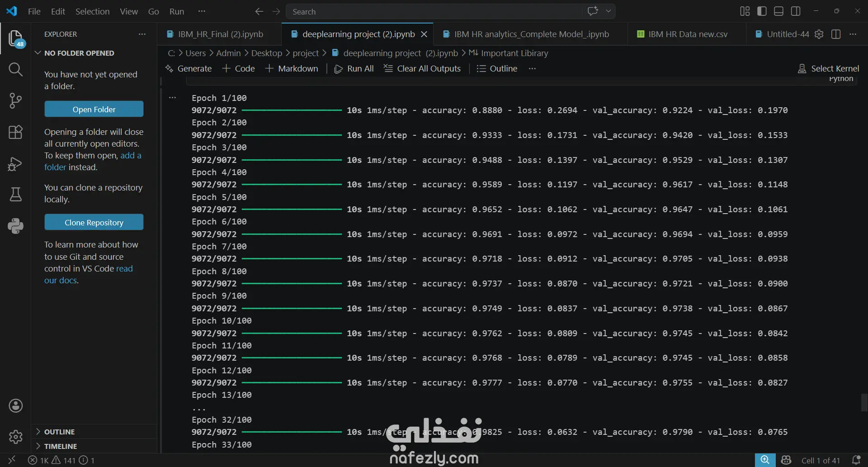The width and height of the screenshot is (868, 467).
Task: Clear All Outputs in the notebook
Action: tap(422, 68)
